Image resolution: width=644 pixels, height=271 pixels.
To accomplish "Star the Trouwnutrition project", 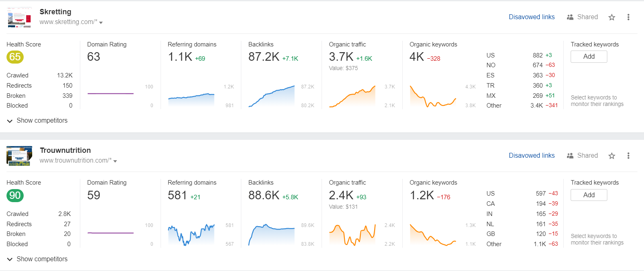I will click(611, 156).
